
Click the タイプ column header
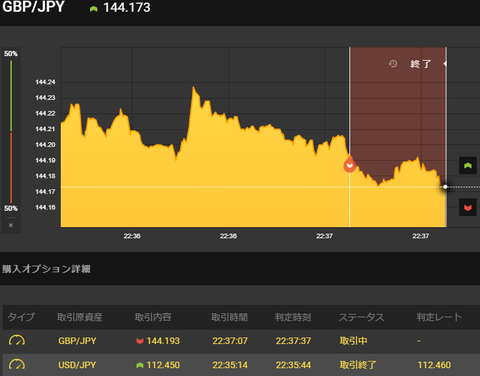click(x=21, y=317)
